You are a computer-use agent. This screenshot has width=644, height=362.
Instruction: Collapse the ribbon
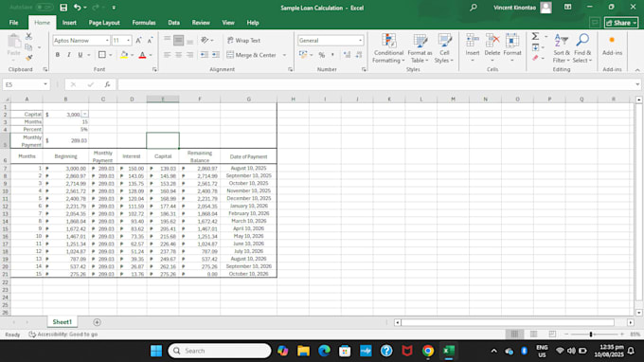tap(637, 70)
